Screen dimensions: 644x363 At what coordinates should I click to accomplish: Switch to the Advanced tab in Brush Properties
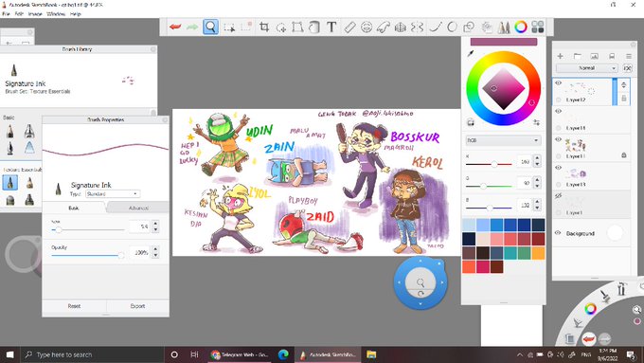(138, 208)
